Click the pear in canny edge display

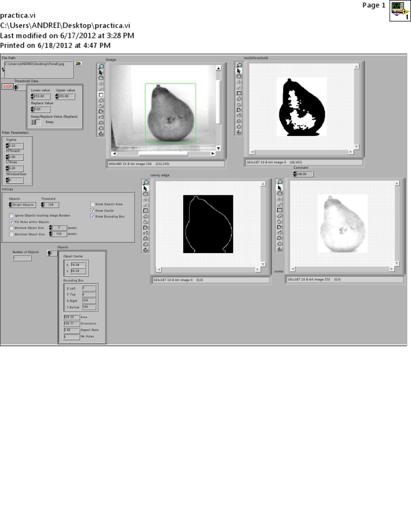click(x=208, y=224)
